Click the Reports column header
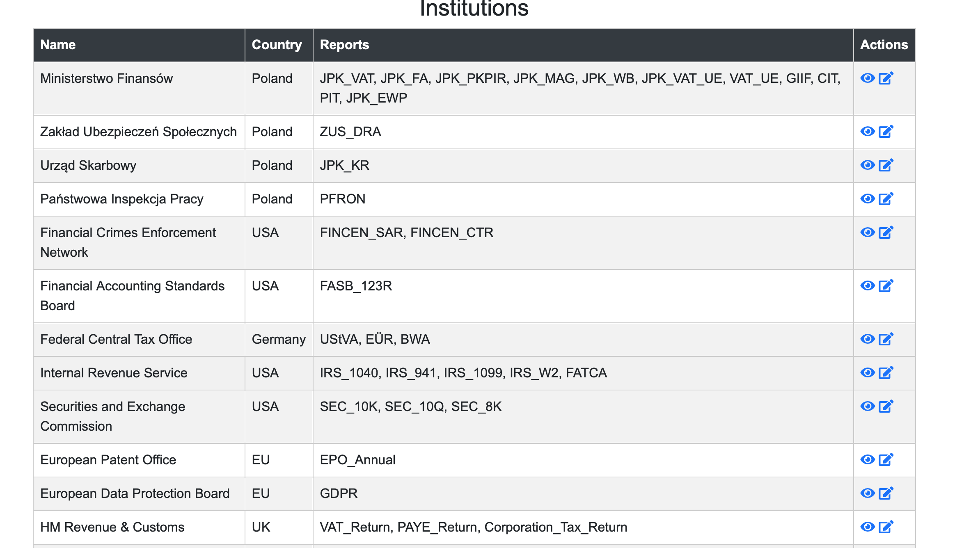980x548 pixels. tap(344, 45)
